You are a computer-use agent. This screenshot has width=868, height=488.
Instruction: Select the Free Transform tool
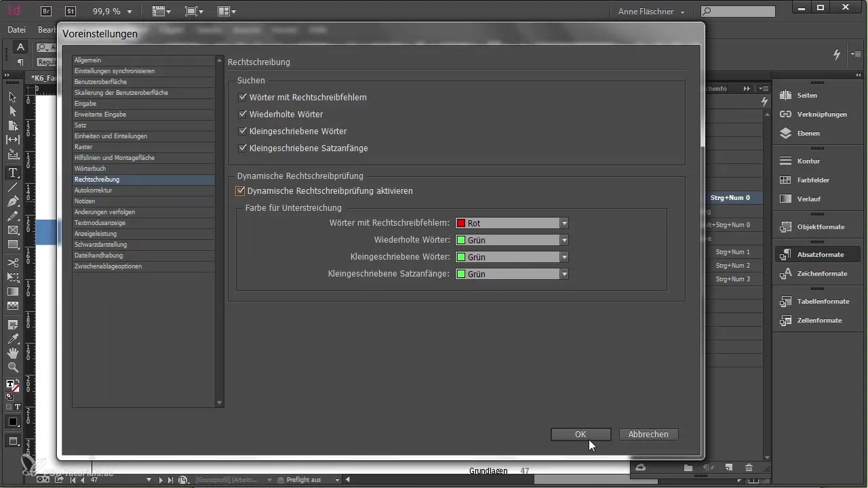(x=12, y=277)
